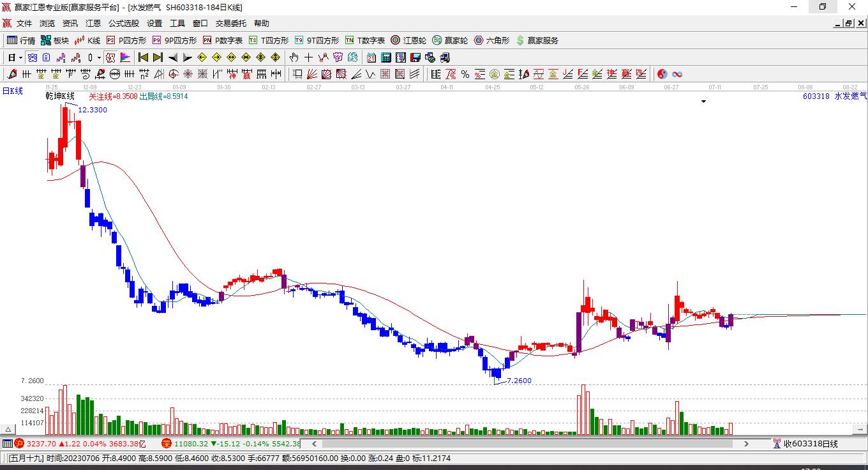Image resolution: width=868 pixels, height=470 pixels.
Task: Click the 05-26 date axis marker
Action: coord(581,87)
